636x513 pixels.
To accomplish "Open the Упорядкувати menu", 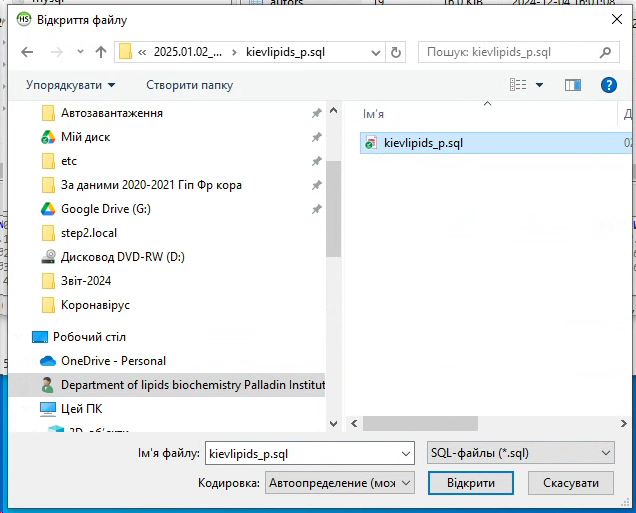I will pos(71,85).
